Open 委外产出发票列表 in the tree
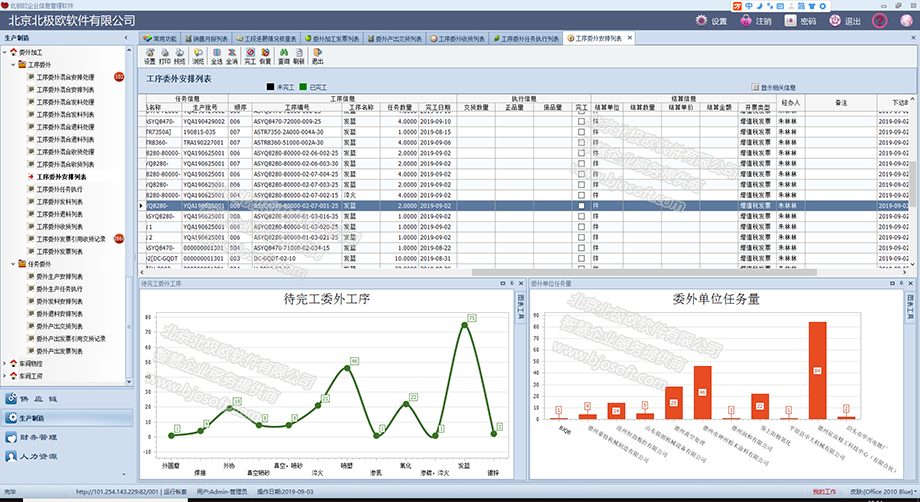The height and width of the screenshot is (502, 920). click(x=59, y=351)
